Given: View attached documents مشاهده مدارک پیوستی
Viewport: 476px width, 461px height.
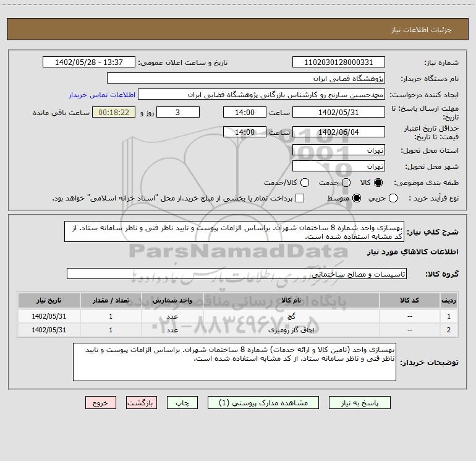Looking at the screenshot, I should 263,403.
